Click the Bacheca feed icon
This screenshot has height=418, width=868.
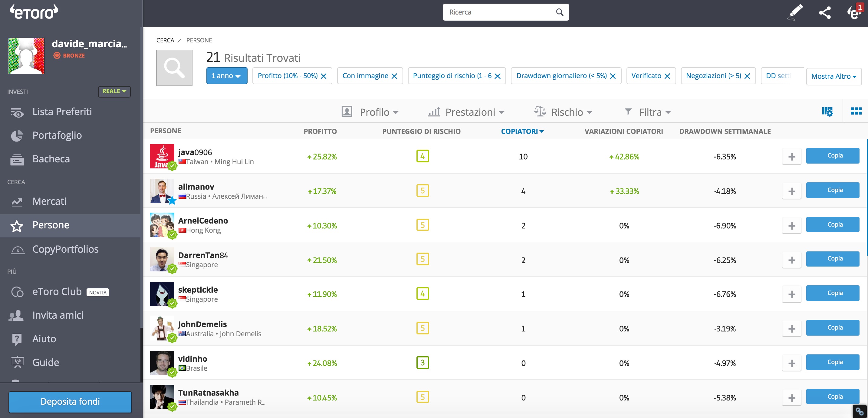point(17,159)
